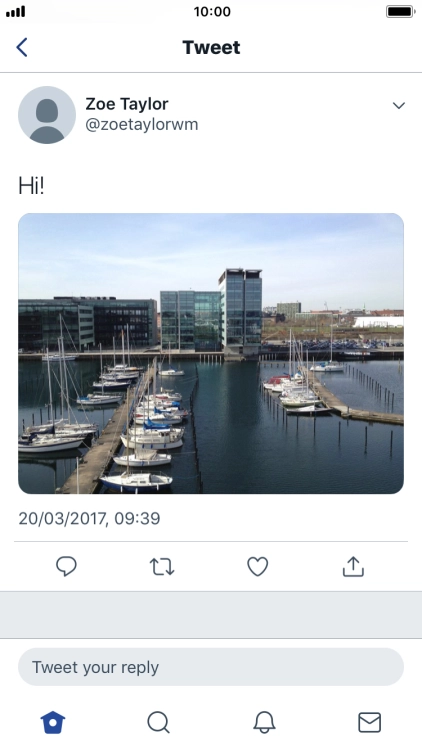Open the Search tab with the magnifier icon
The image size is (422, 750).
point(158,722)
